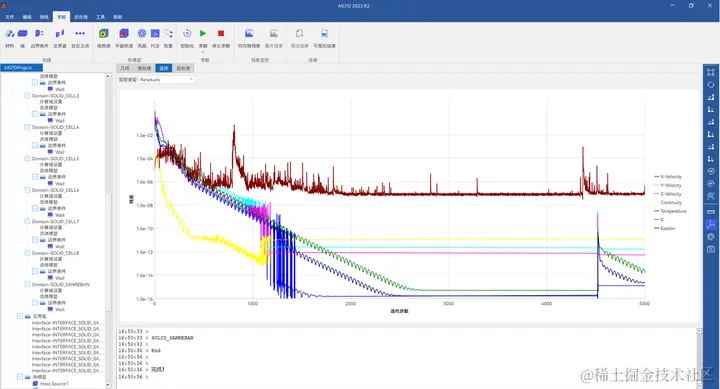The image size is (720, 389).
Task: Click Continuity legend entry
Action: pos(668,203)
